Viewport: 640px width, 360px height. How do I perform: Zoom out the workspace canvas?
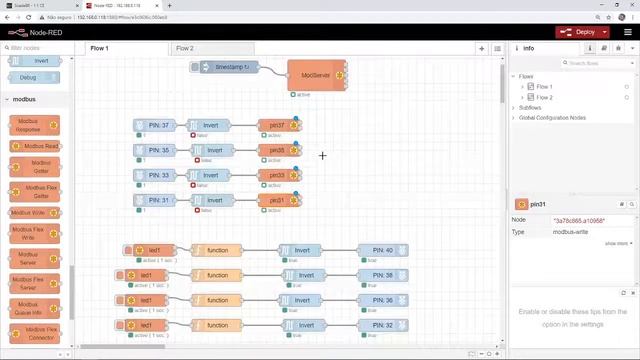(482, 354)
